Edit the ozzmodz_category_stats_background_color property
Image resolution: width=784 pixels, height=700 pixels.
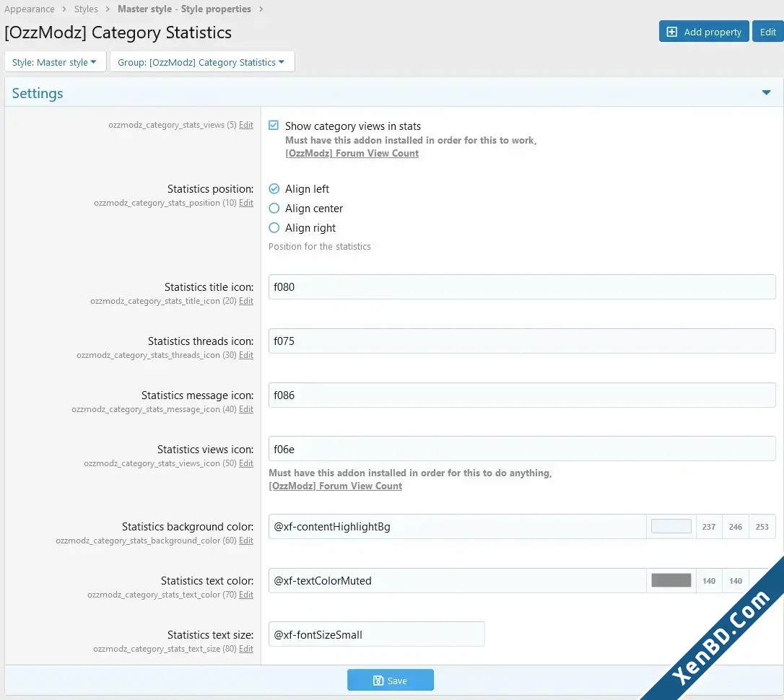pos(246,541)
